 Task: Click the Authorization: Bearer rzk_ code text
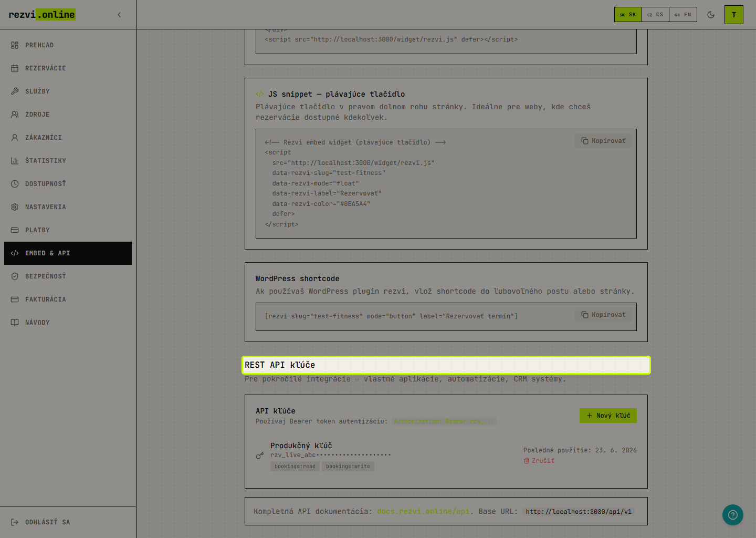[444, 421]
